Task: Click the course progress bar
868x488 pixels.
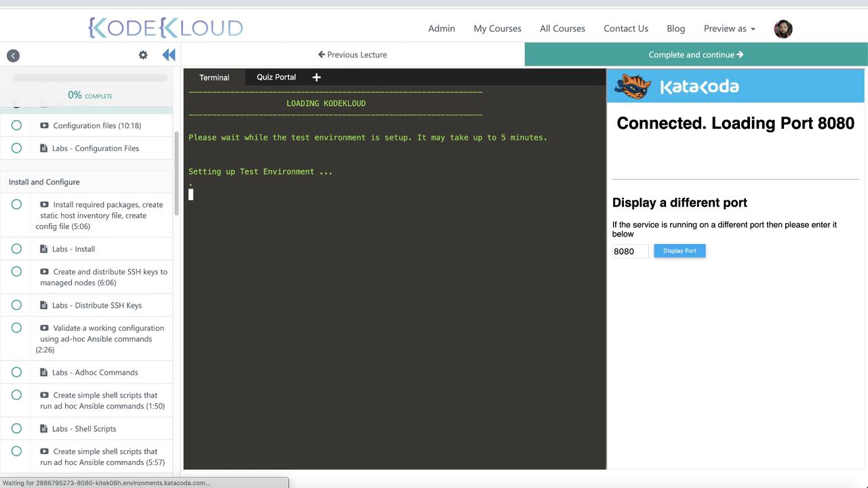Action: click(x=90, y=78)
